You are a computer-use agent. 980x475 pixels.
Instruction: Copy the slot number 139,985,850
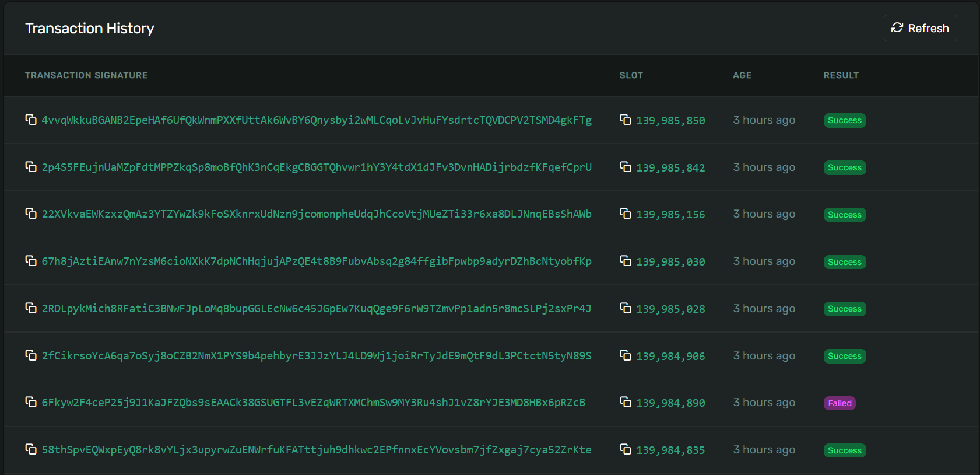[626, 120]
